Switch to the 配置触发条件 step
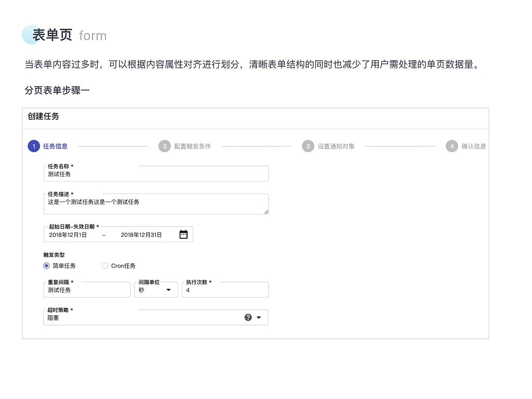The width and height of the screenshot is (532, 399). [193, 146]
